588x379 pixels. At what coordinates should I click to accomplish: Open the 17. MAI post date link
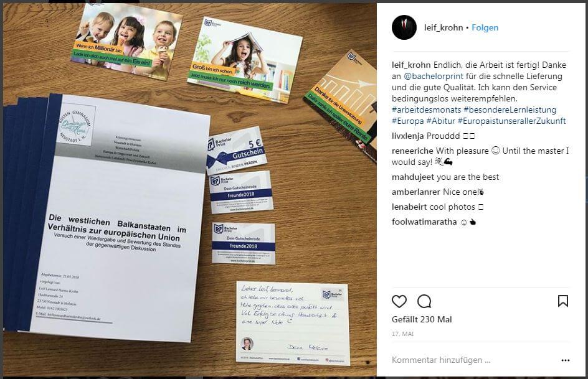pyautogui.click(x=402, y=334)
